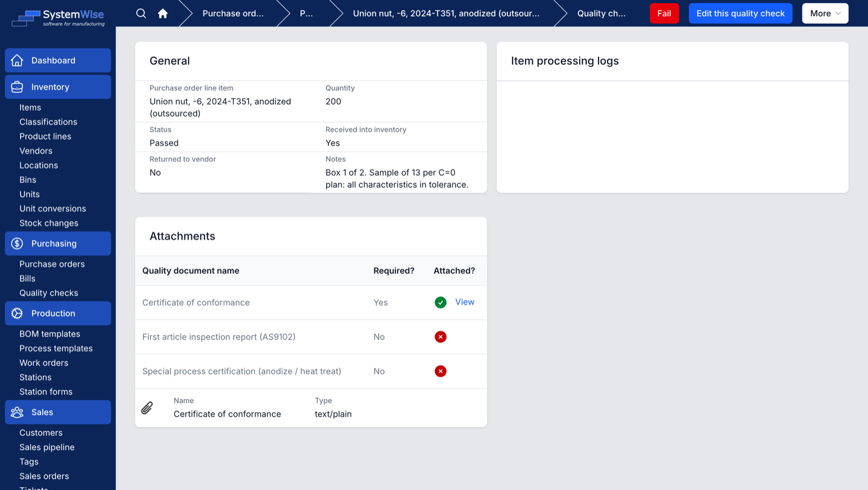Open the Quality ch... breadcrumb
The width and height of the screenshot is (868, 490).
(601, 14)
